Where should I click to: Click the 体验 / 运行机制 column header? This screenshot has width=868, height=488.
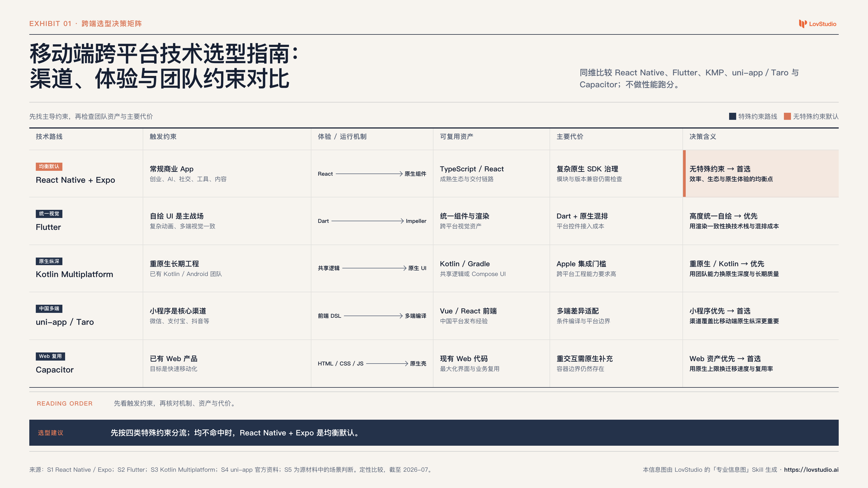pyautogui.click(x=342, y=136)
